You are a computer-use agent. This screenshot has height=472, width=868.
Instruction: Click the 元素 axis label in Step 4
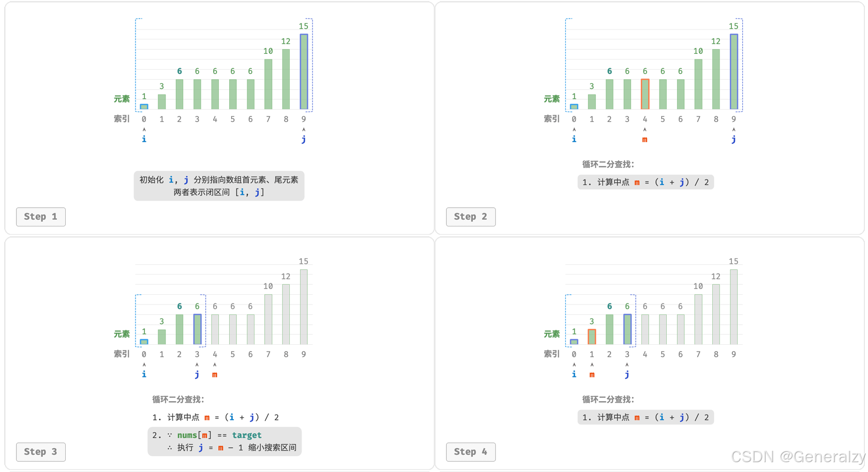click(552, 334)
